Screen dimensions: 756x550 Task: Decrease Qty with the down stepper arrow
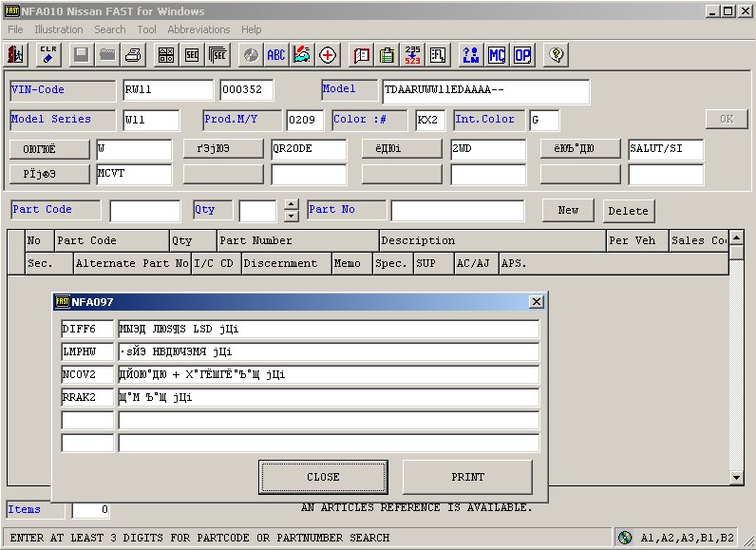pyautogui.click(x=292, y=216)
